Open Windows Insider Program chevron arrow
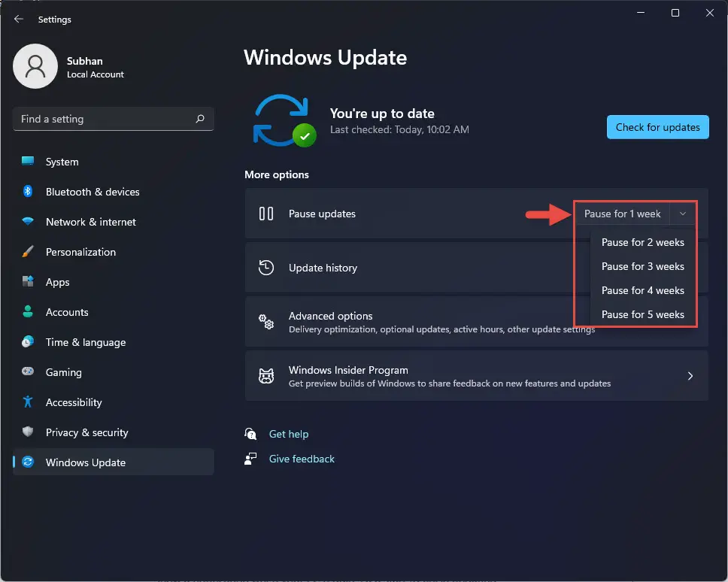 pyautogui.click(x=690, y=376)
